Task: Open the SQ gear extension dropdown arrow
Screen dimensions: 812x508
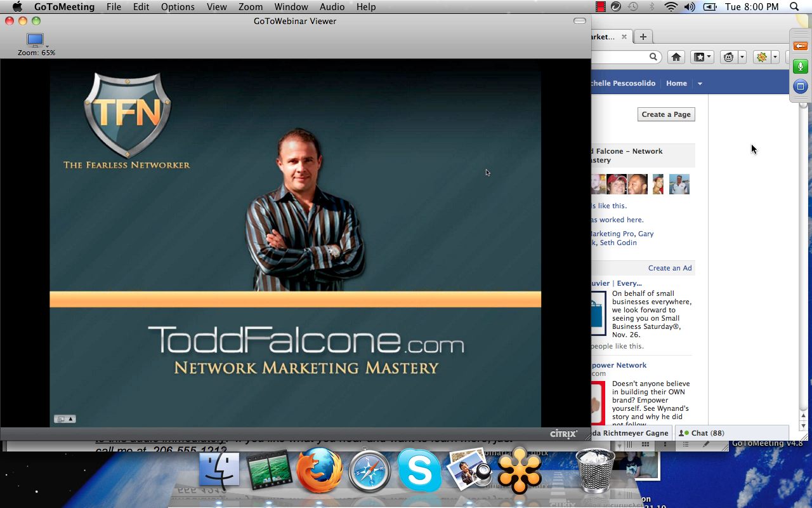Action: pyautogui.click(x=775, y=57)
